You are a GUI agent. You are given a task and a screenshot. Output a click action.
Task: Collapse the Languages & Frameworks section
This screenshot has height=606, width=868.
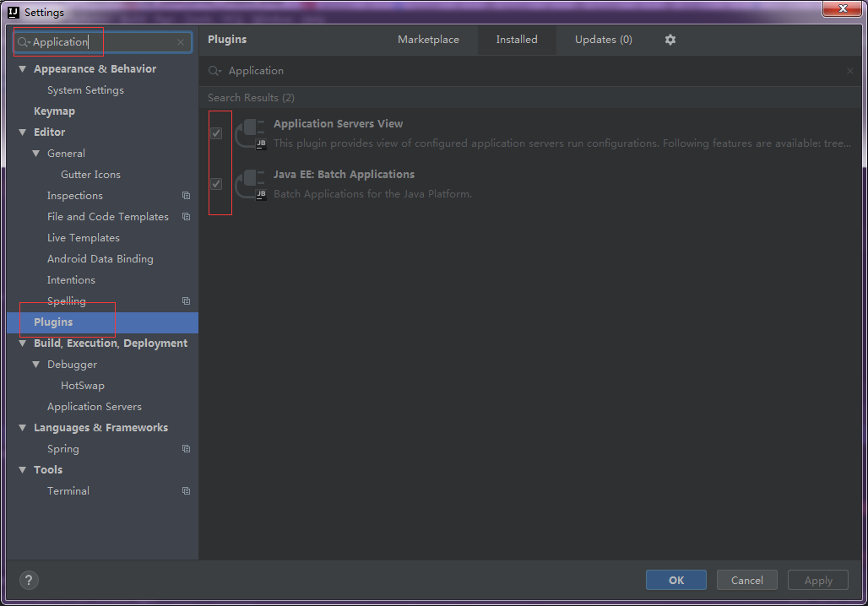click(x=22, y=427)
